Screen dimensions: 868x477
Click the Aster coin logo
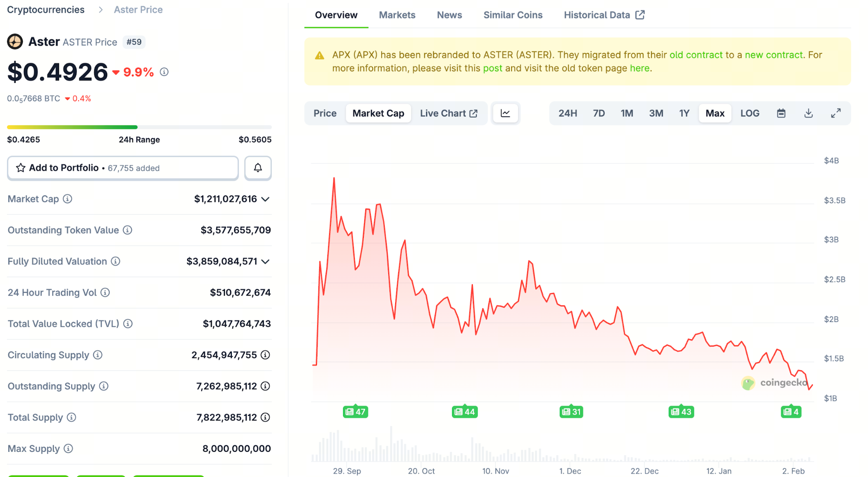pyautogui.click(x=15, y=41)
